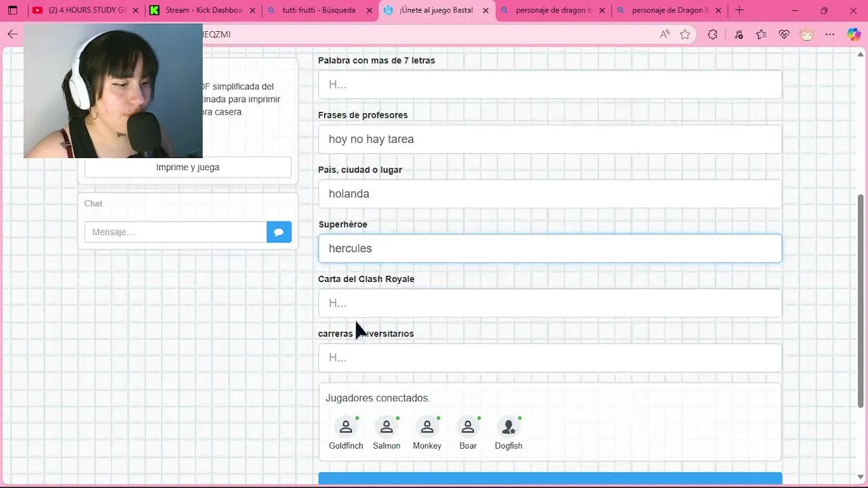Click the Imprime y juega button
Viewport: 868px width, 488px height.
(188, 167)
